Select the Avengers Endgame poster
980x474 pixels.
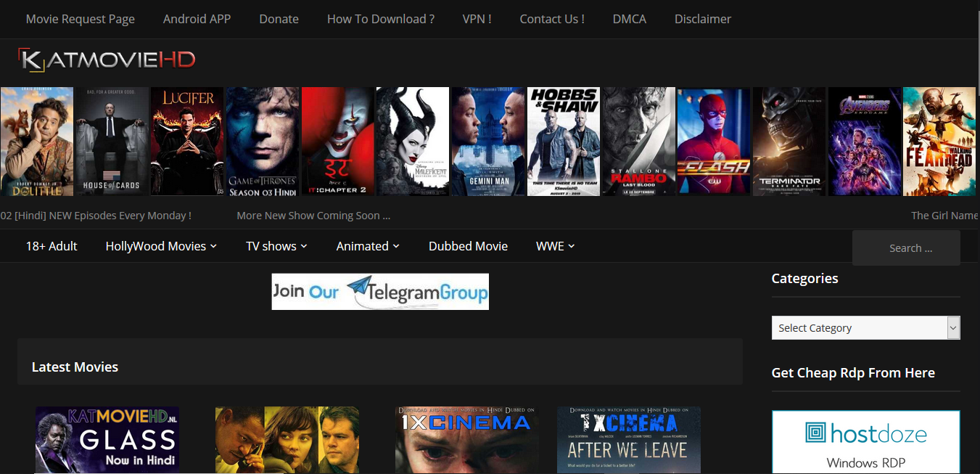[x=865, y=142]
